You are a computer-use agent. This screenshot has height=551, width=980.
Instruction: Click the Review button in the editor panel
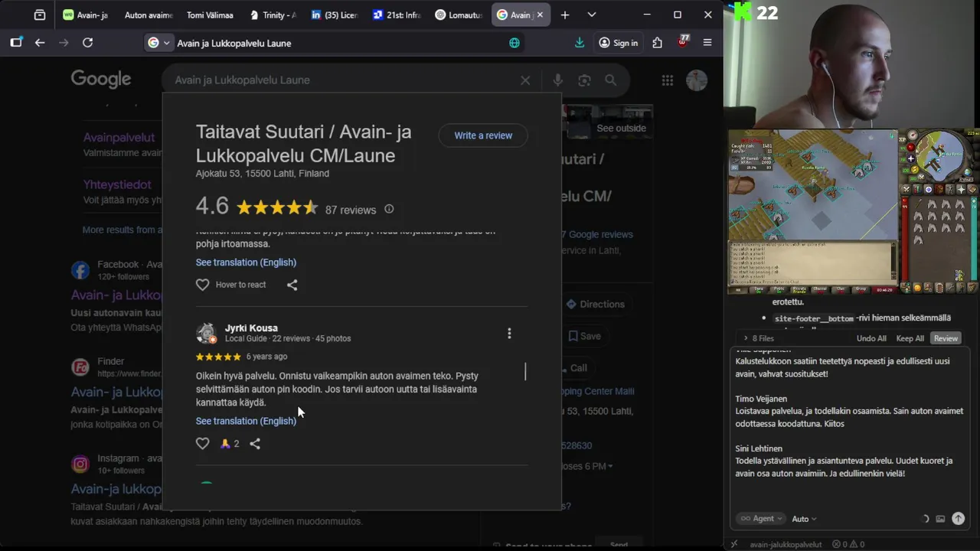pyautogui.click(x=946, y=338)
